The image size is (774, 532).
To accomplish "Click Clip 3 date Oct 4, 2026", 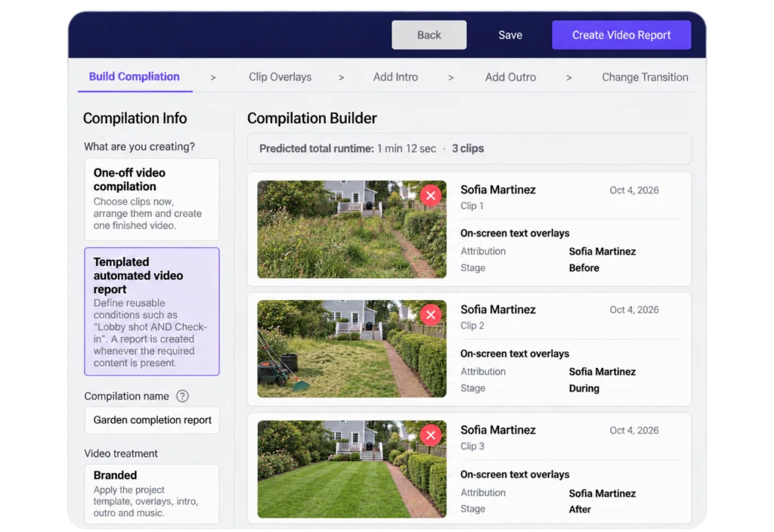I will click(634, 430).
